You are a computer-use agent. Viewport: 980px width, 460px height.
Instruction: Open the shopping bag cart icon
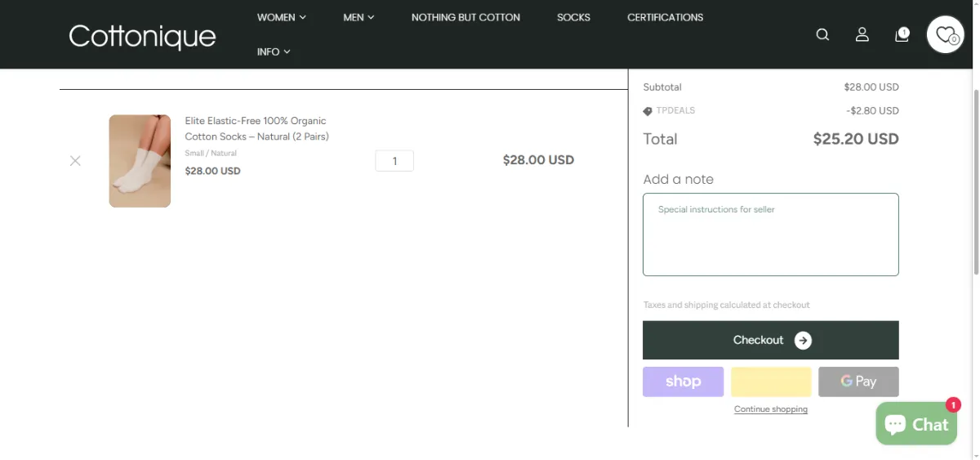(x=902, y=34)
